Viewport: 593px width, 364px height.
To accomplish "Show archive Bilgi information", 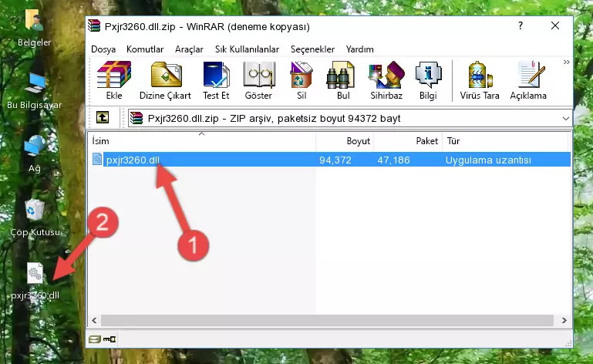I will click(x=428, y=81).
